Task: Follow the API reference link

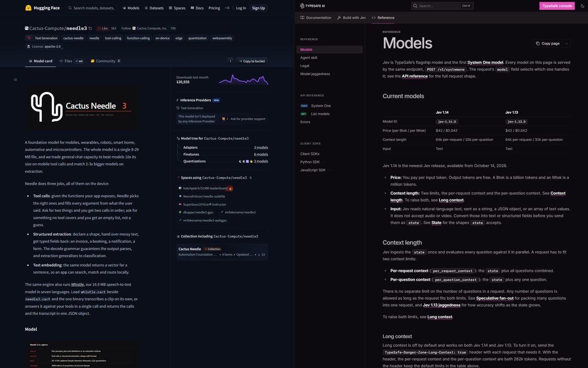Action: click(x=415, y=76)
